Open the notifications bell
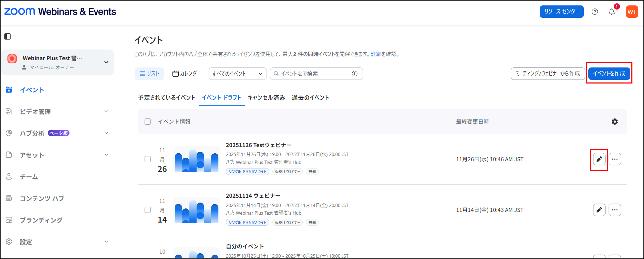The width and height of the screenshot is (644, 259). (x=612, y=12)
